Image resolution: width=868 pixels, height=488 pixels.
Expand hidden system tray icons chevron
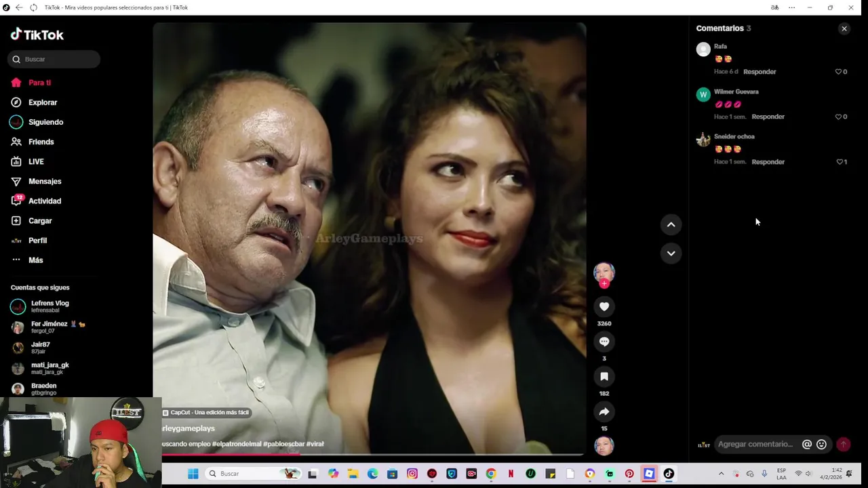721,474
